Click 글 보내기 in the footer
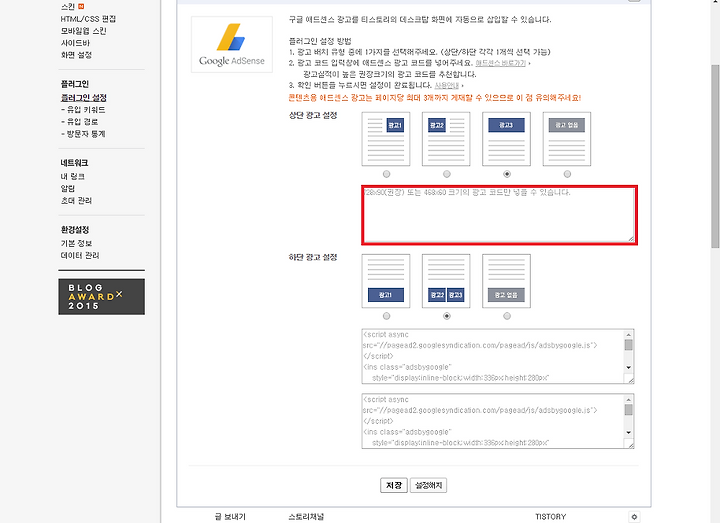 click(x=231, y=517)
